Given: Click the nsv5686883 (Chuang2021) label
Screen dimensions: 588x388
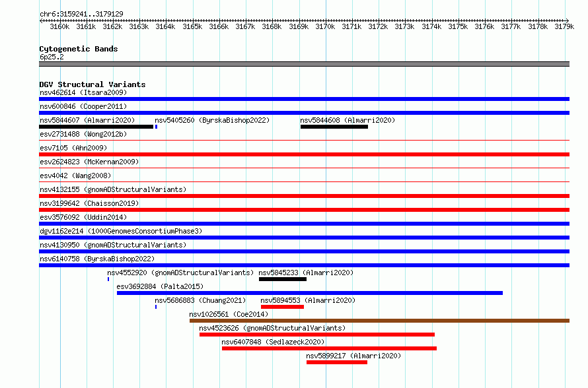Looking at the screenshot, I should [200, 300].
